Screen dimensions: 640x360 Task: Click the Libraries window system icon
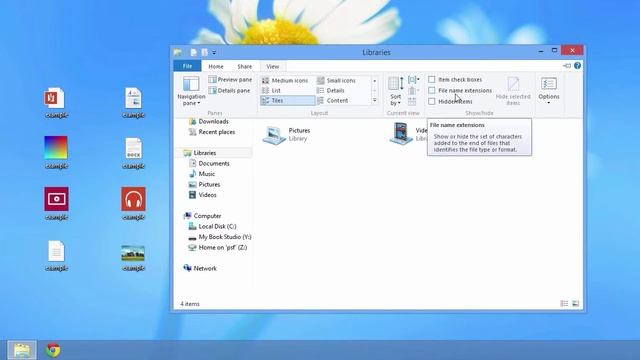(178, 52)
